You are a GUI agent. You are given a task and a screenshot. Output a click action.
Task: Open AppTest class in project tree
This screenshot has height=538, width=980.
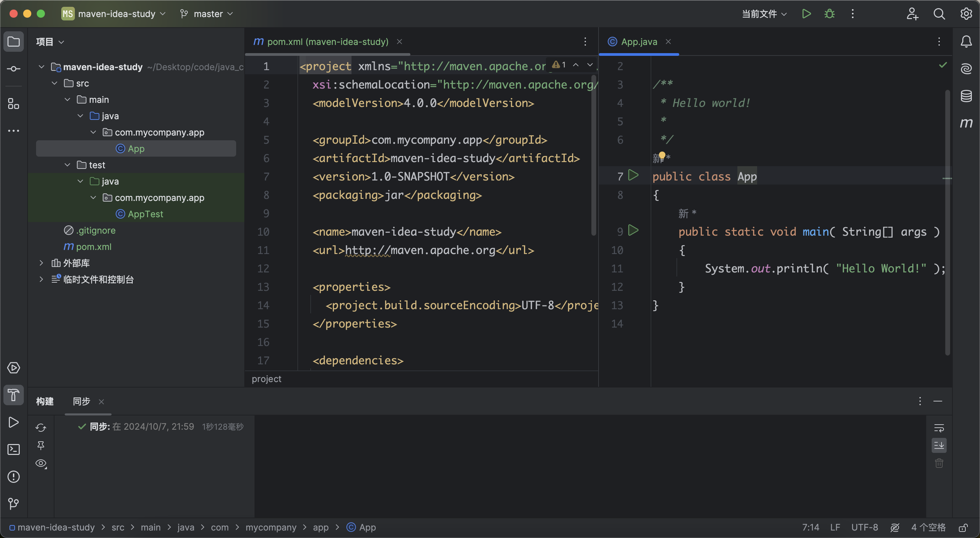(x=145, y=214)
